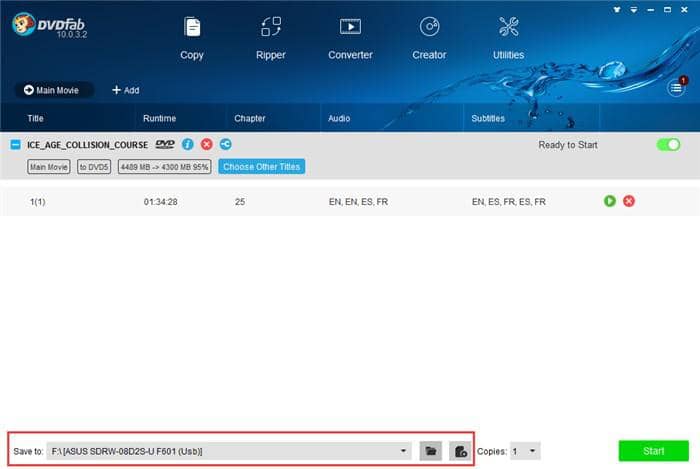Open the disc info icon next to ICE_AGE_COLLISION_COURSE
Viewport: 700px width, 469px height.
[188, 144]
